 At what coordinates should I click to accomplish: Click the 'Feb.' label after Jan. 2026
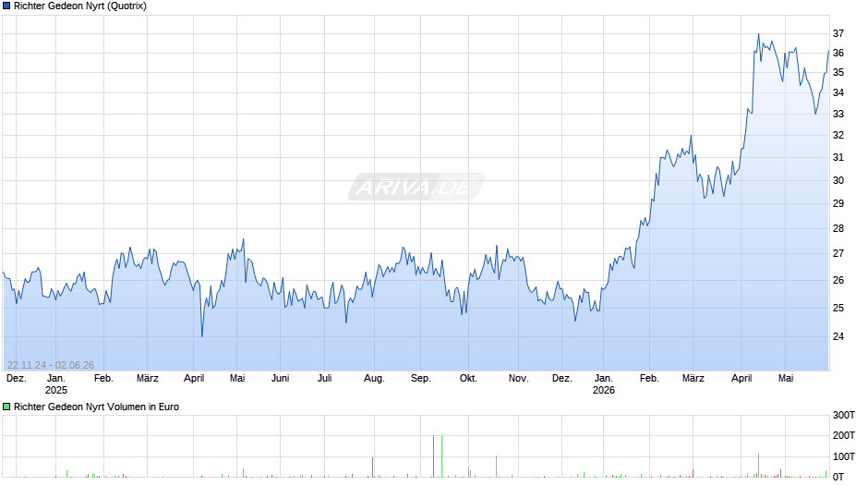(649, 379)
